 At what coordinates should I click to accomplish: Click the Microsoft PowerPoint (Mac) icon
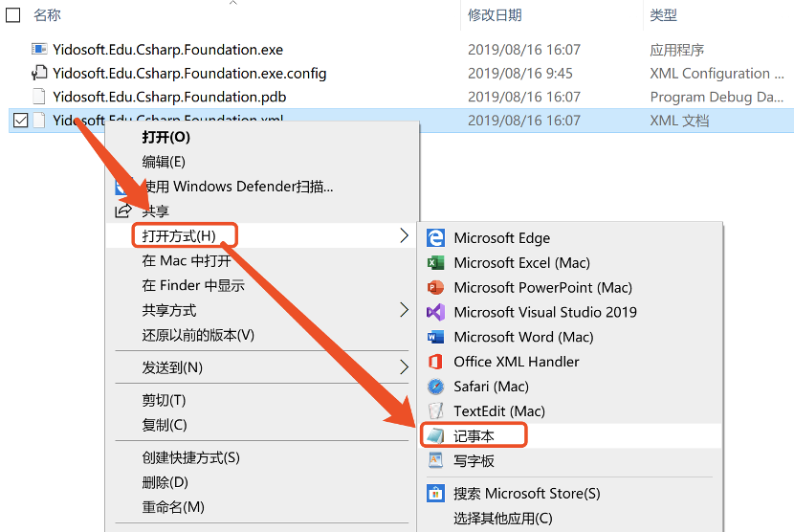(435, 287)
